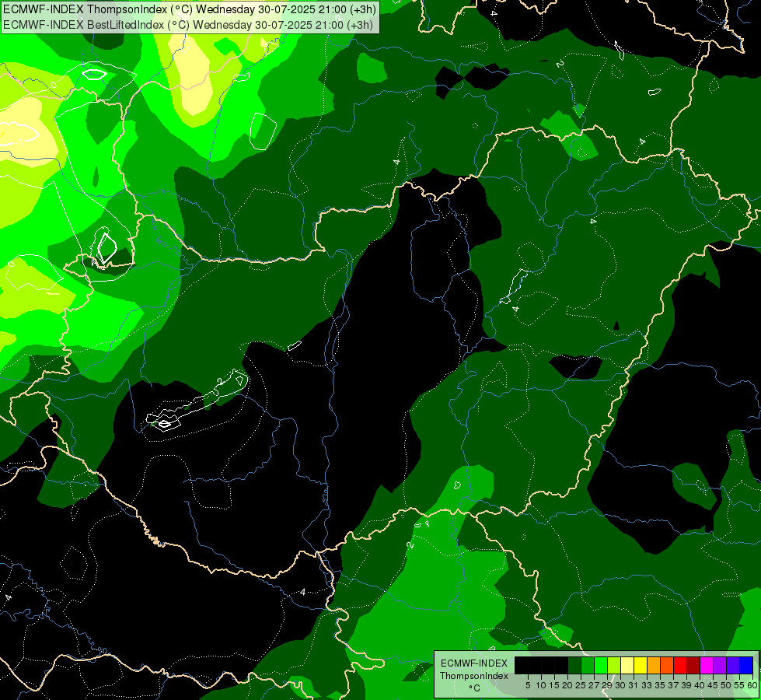The height and width of the screenshot is (700, 761).
Task: Click the 'ThompsonIndex' label in the legend
Action: pyautogui.click(x=474, y=676)
